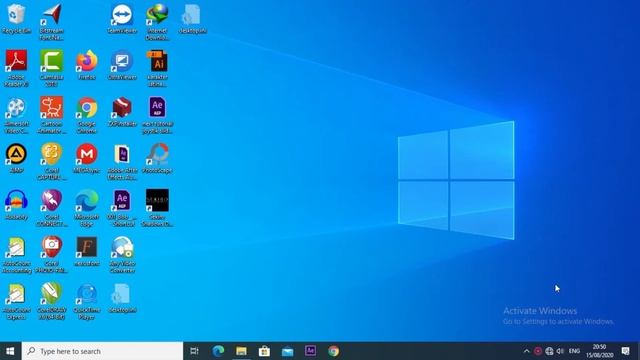The image size is (640, 360).
Task: Select AEP file icon beside red box installer
Action: (x=157, y=115)
